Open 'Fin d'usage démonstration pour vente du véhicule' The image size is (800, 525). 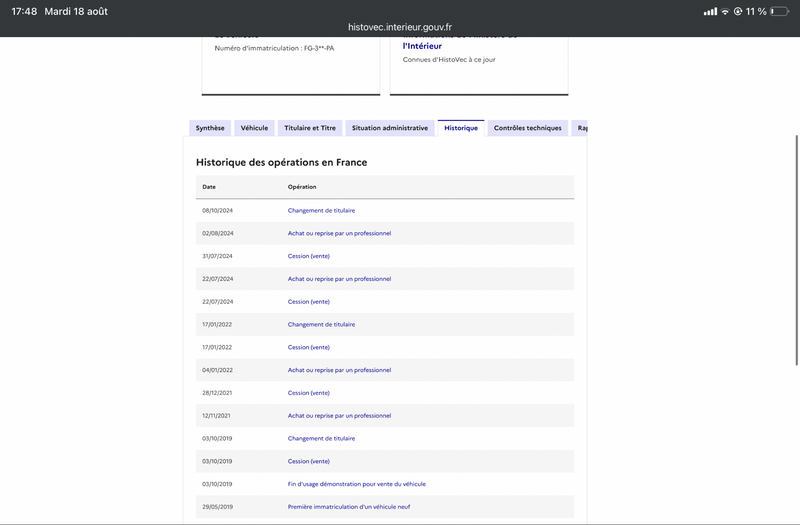[357, 484]
